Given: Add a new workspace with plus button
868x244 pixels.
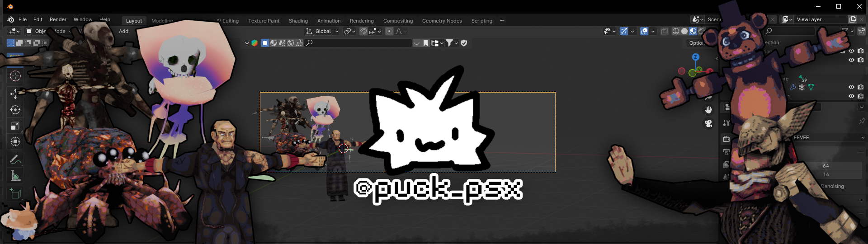Looking at the screenshot, I should click(502, 21).
